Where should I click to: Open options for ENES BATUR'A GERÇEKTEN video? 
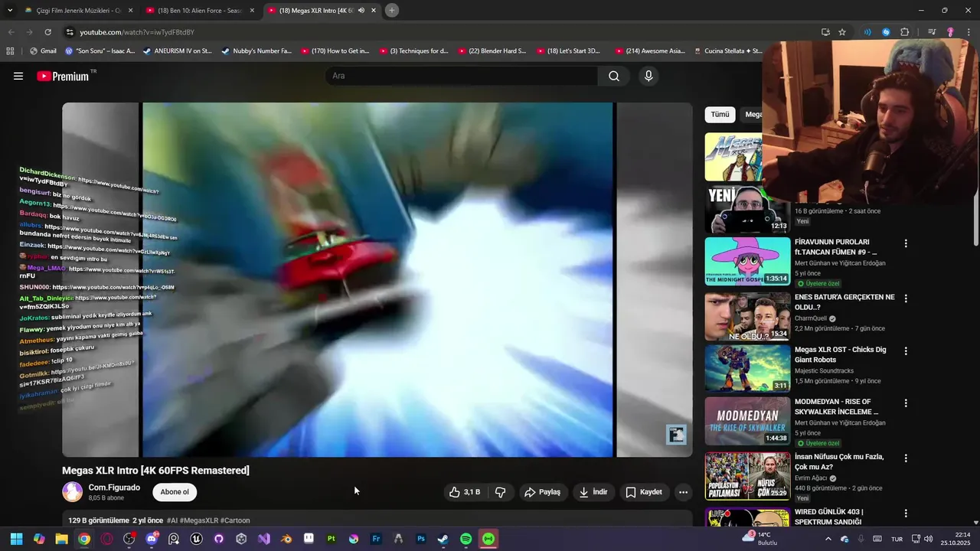point(906,298)
